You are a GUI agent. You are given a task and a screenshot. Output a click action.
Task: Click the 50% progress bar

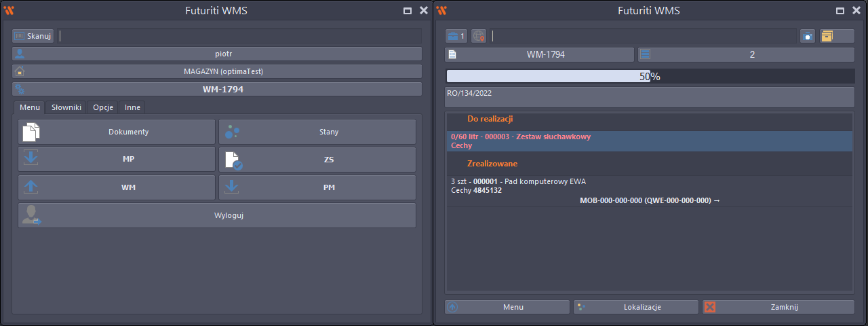pos(650,77)
